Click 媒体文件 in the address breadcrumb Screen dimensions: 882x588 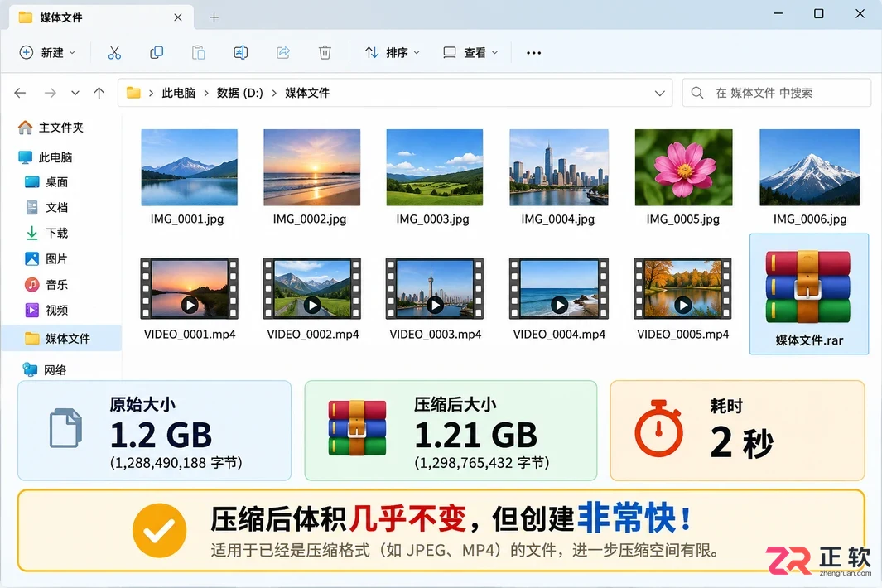click(x=307, y=93)
